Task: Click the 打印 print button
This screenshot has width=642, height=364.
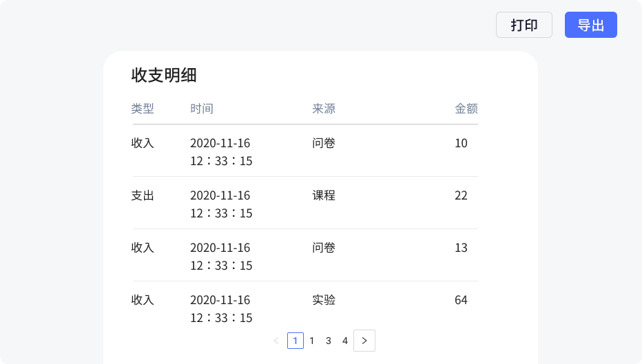Action: point(524,25)
